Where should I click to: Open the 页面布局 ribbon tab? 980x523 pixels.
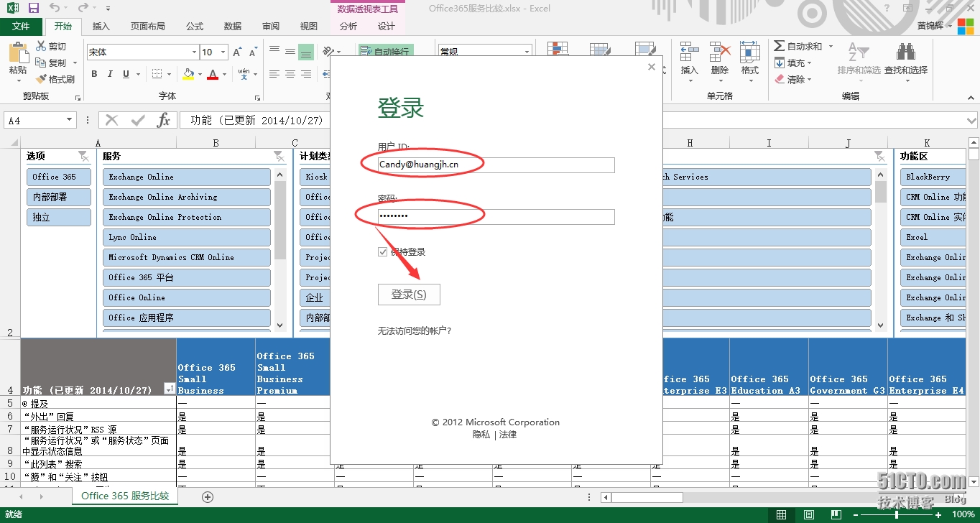pyautogui.click(x=147, y=27)
